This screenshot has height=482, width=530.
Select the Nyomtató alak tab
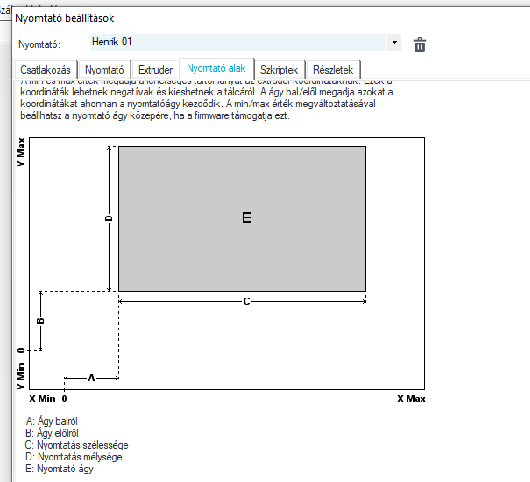point(216,69)
